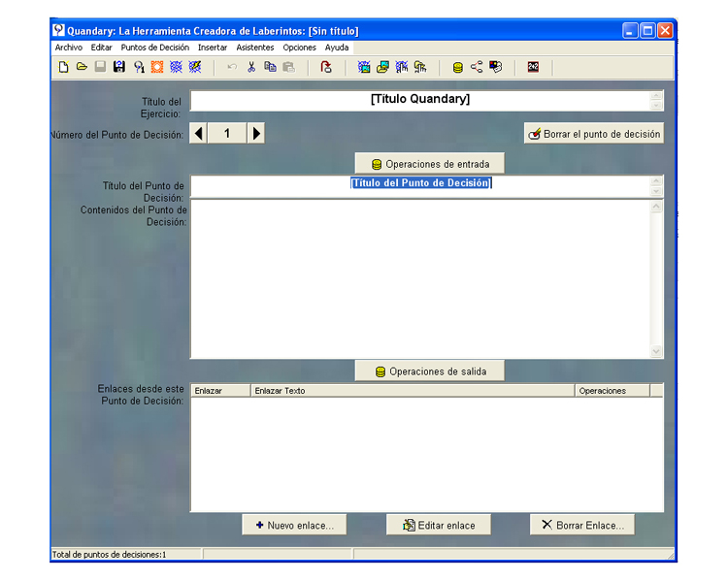Insert picture from local file folder icon
Viewport: 728px width, 580px height.
coord(382,67)
